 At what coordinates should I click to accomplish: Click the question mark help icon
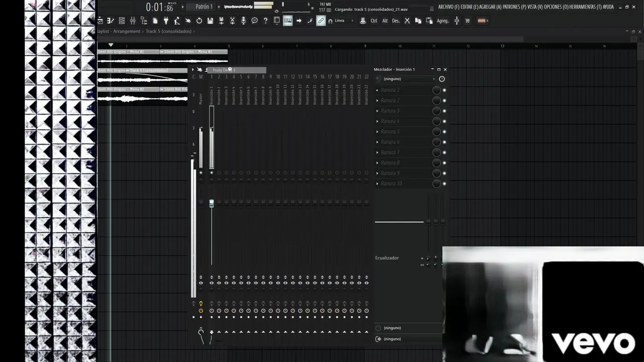[266, 21]
